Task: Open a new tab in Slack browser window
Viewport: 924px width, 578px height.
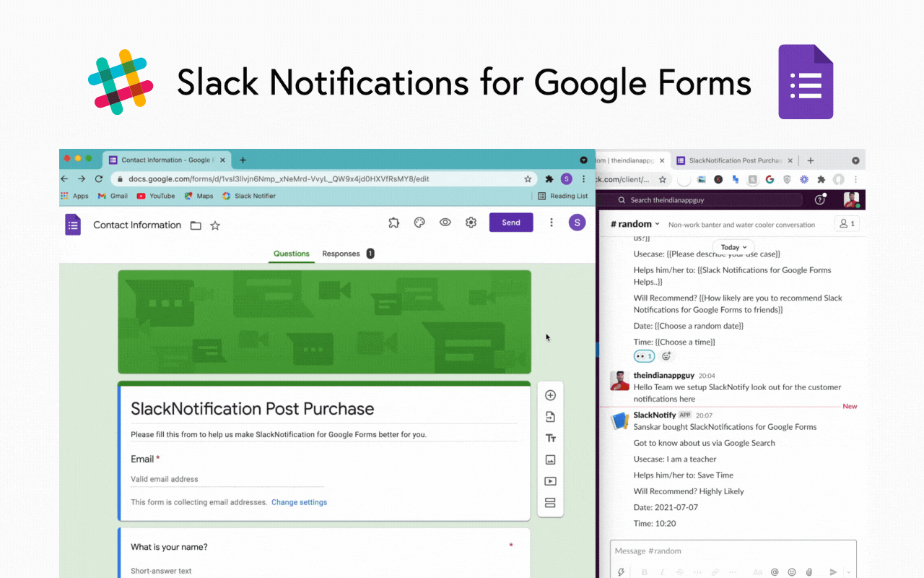Action: tap(810, 160)
